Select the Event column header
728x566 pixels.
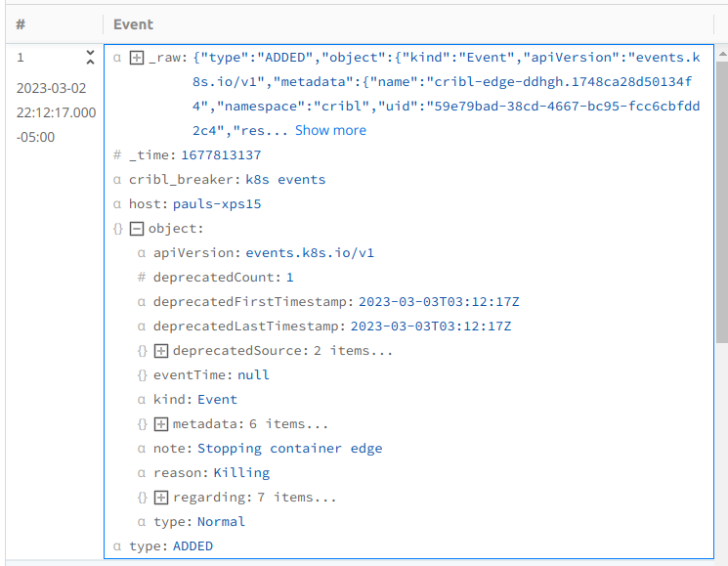point(133,24)
